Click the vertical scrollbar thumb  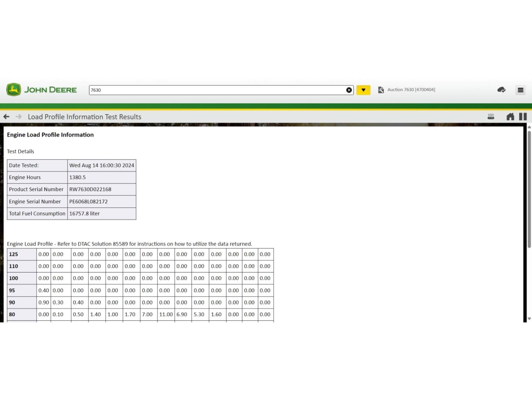tap(529, 188)
